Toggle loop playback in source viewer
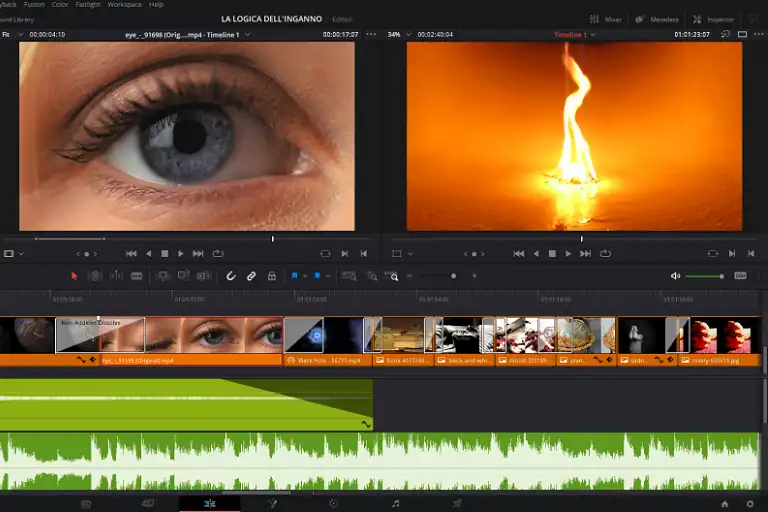 218,254
